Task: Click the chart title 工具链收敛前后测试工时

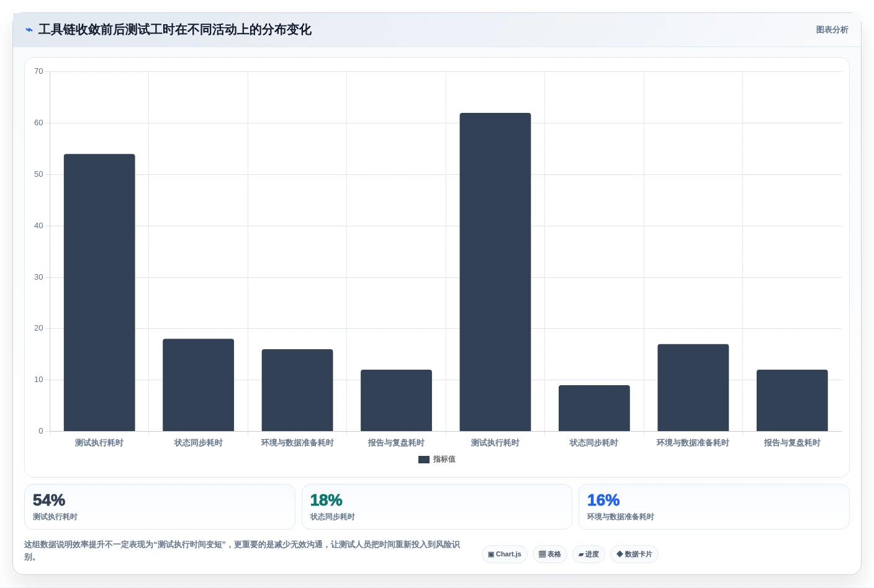Action: [174, 30]
